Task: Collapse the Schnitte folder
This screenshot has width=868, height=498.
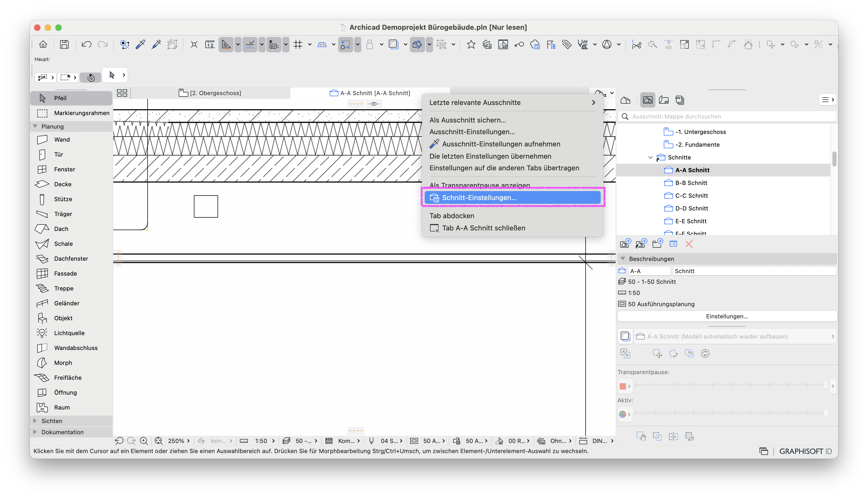Action: (x=650, y=157)
